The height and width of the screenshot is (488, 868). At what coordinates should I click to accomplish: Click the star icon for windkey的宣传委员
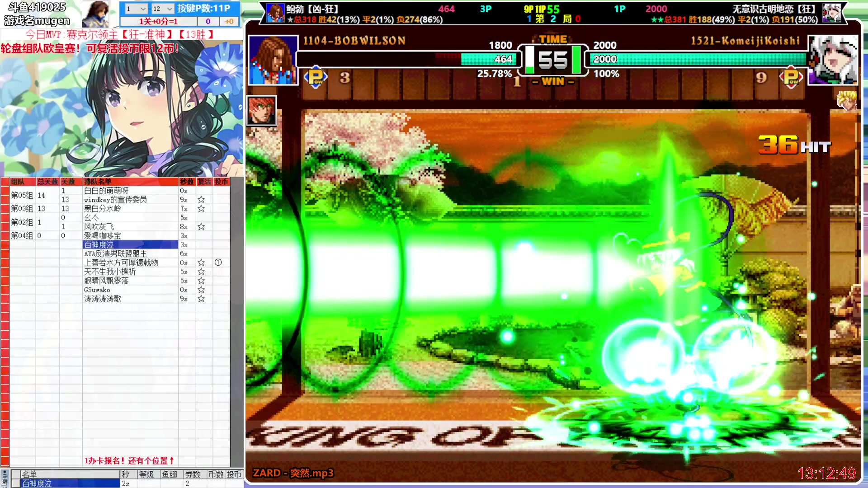tap(201, 200)
